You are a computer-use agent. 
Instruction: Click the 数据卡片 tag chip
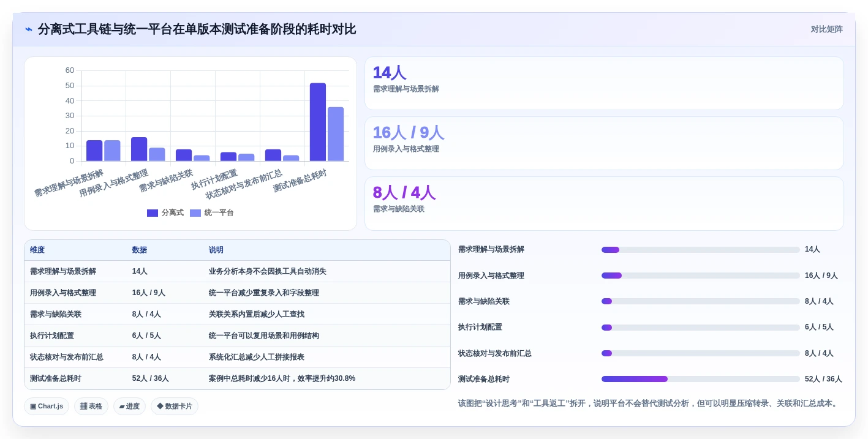[x=175, y=407]
